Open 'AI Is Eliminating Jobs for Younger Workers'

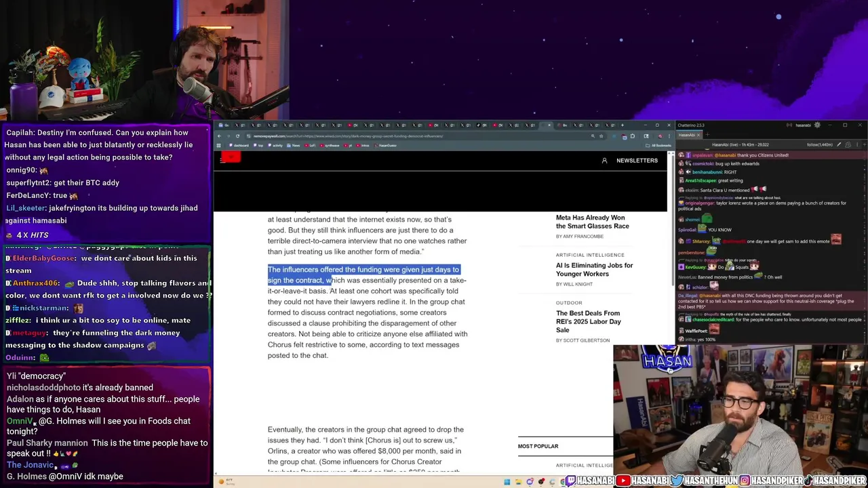click(594, 269)
